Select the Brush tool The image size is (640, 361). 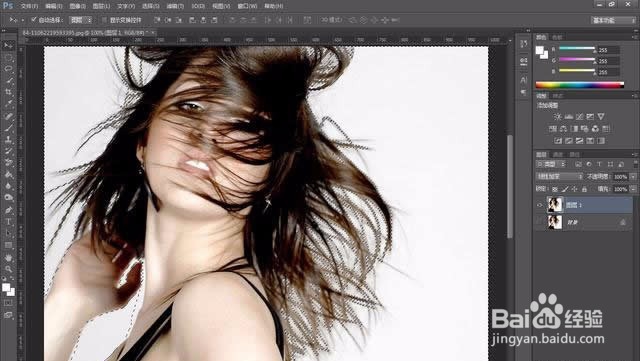(x=8, y=127)
